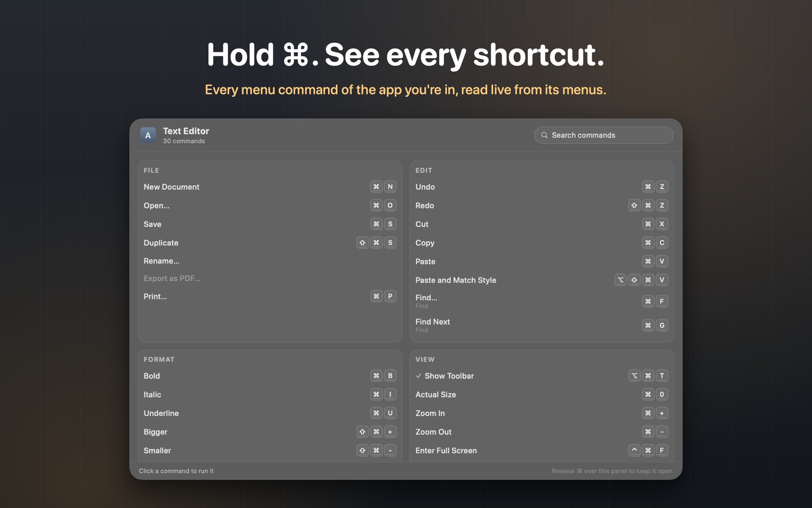Click the FILE section heading

[x=151, y=170]
